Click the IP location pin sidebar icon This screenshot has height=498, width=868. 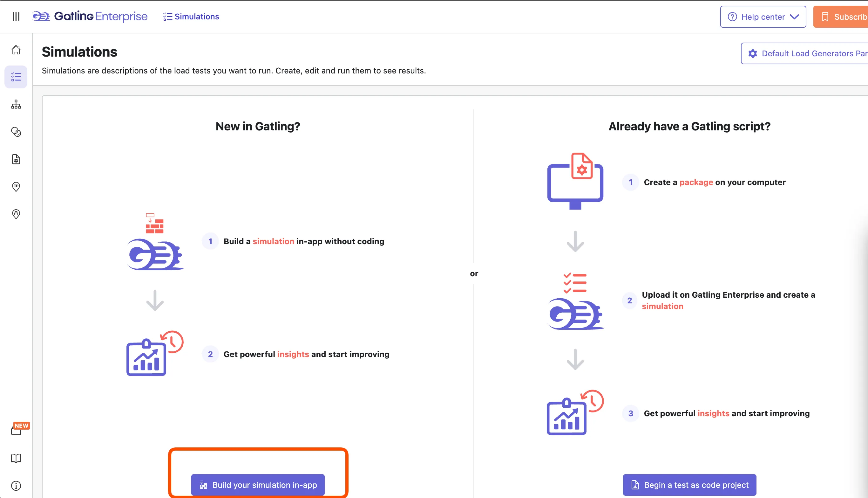click(x=16, y=187)
